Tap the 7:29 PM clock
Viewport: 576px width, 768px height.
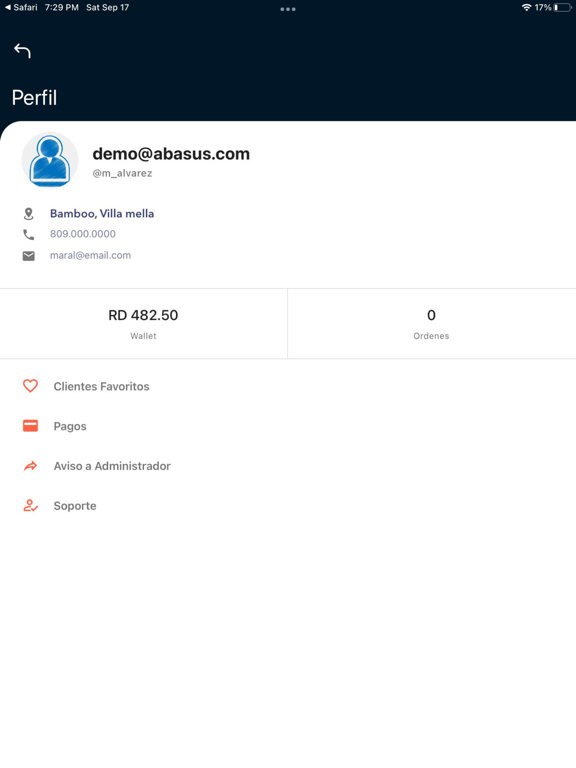62,7
